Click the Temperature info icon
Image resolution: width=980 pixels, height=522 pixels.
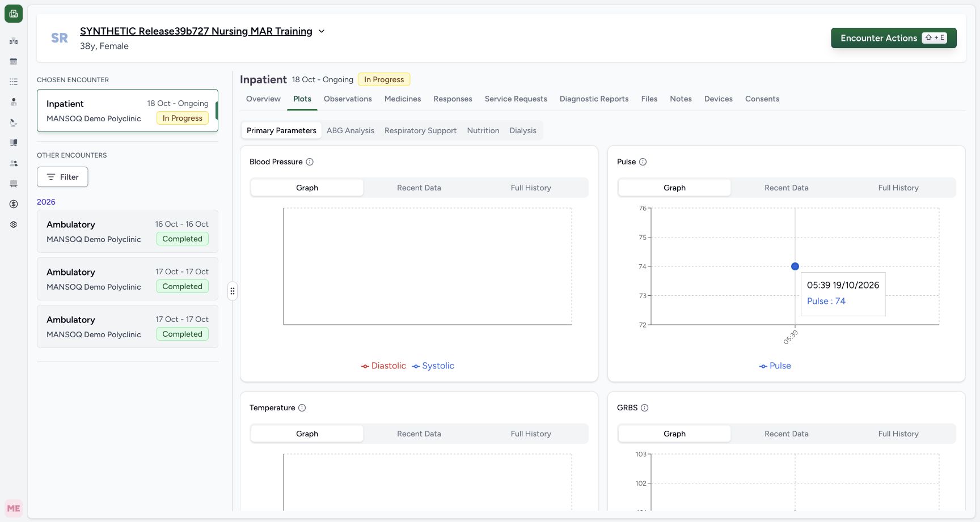pos(302,408)
